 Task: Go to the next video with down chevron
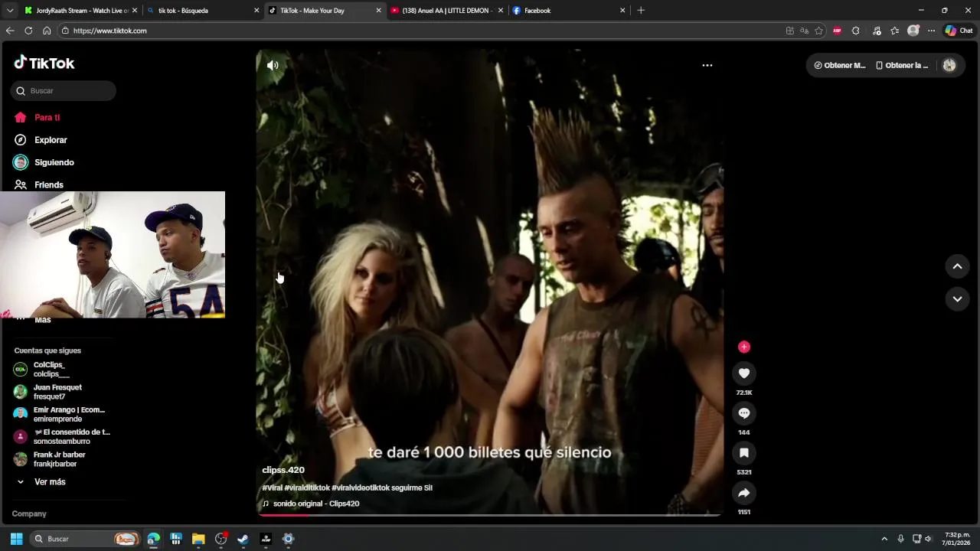(x=957, y=299)
